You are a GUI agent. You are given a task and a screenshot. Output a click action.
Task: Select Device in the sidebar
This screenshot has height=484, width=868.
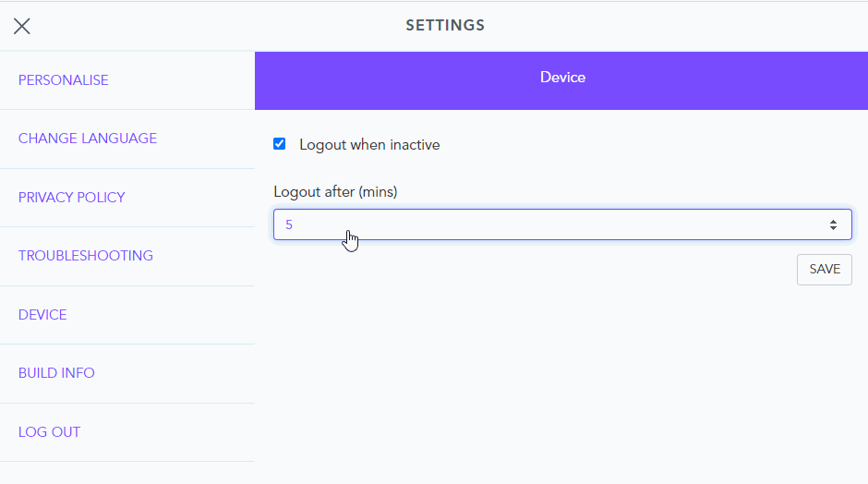click(42, 315)
